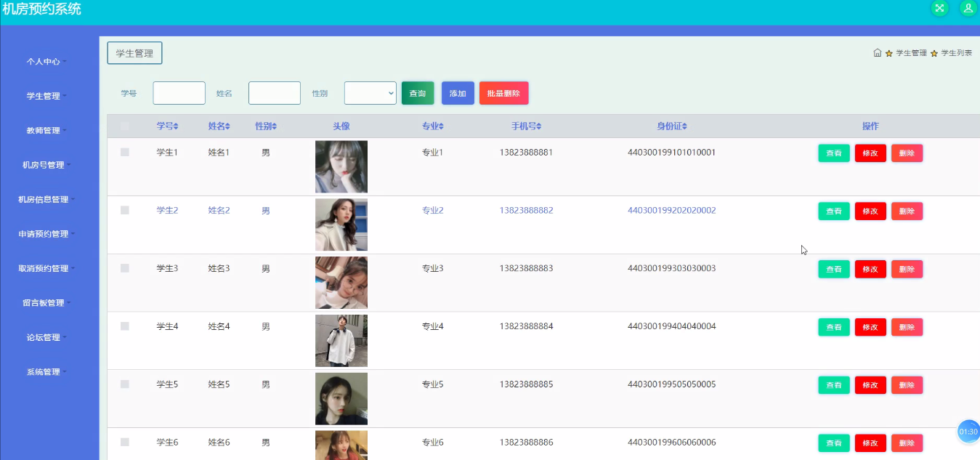Open 留言板管理 in the sidebar
980x460 pixels.
click(x=46, y=303)
